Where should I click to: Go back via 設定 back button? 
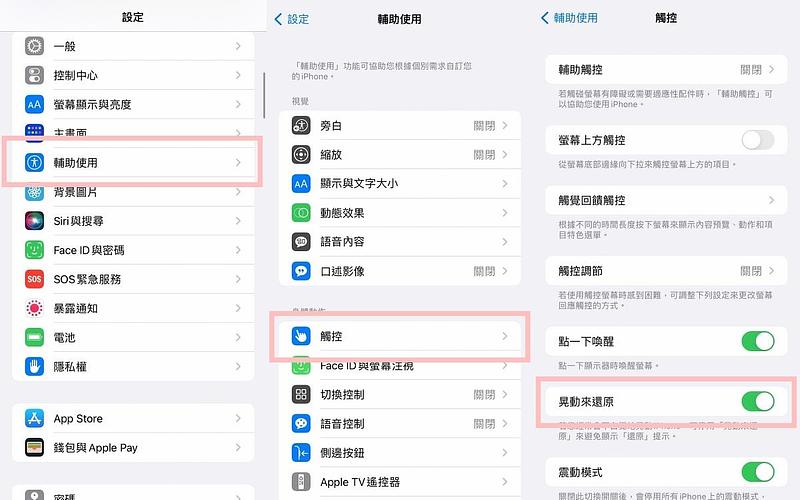[x=292, y=18]
